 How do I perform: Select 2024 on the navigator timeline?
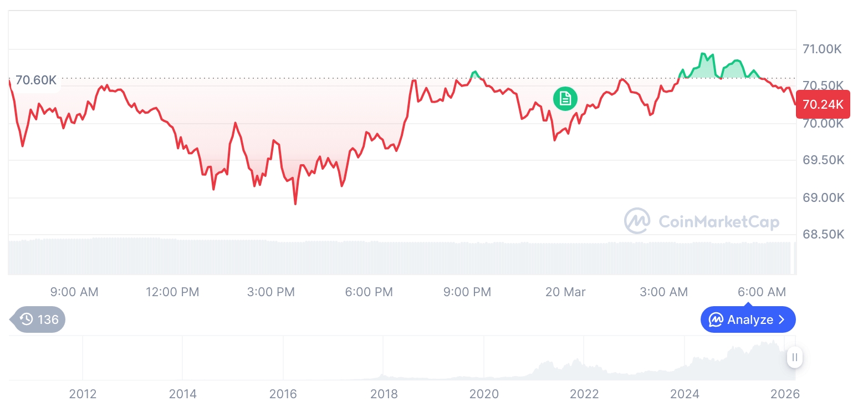tap(685, 394)
